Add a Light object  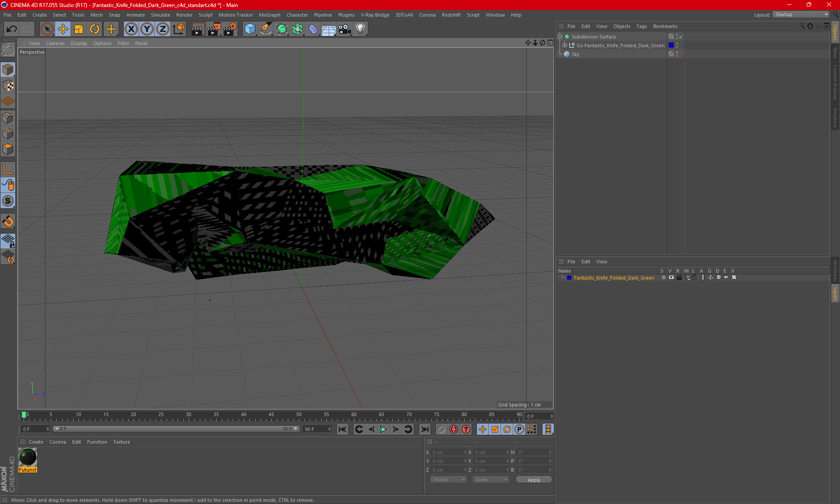(x=360, y=29)
